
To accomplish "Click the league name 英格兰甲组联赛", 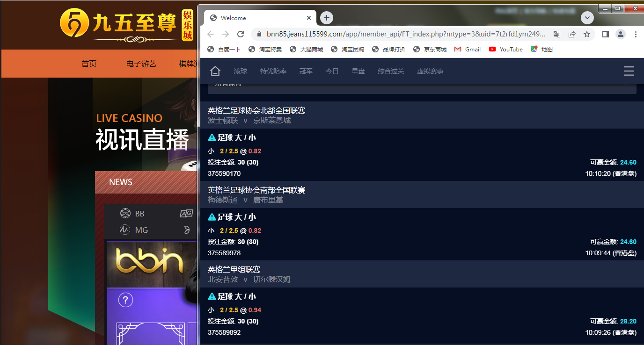I will click(234, 270).
